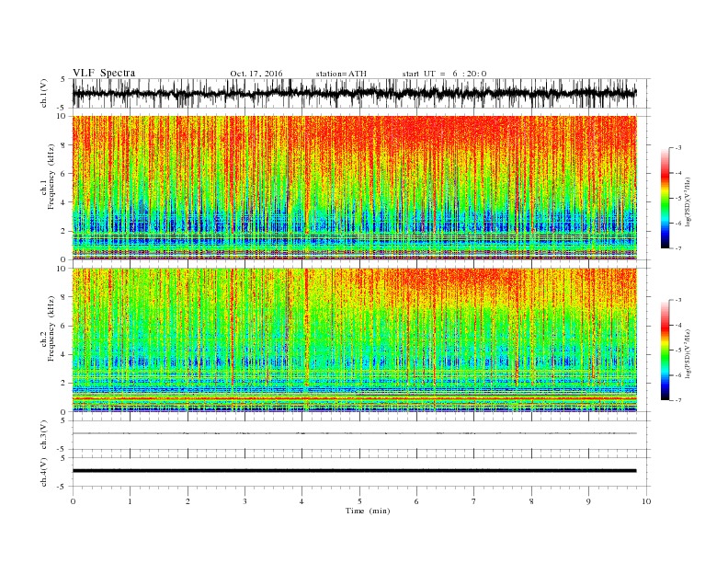This screenshot has height=563, width=728.
Task: Select the "start UT = 6 :20: 0" text
Action: (444, 74)
